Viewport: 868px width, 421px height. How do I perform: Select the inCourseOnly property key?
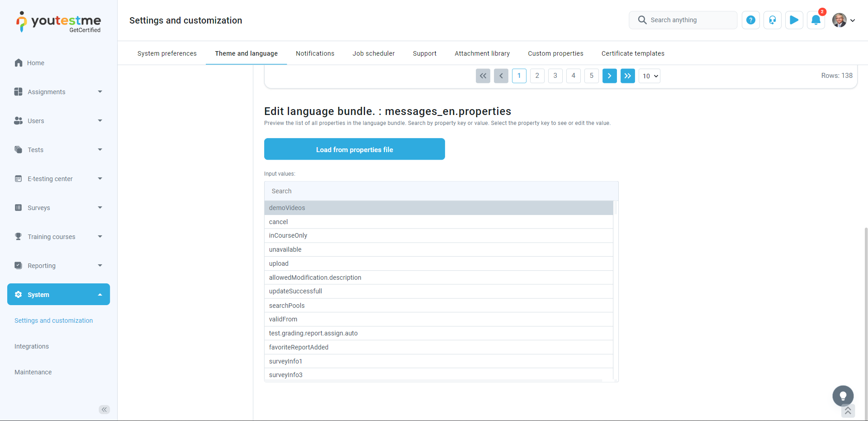tap(288, 235)
